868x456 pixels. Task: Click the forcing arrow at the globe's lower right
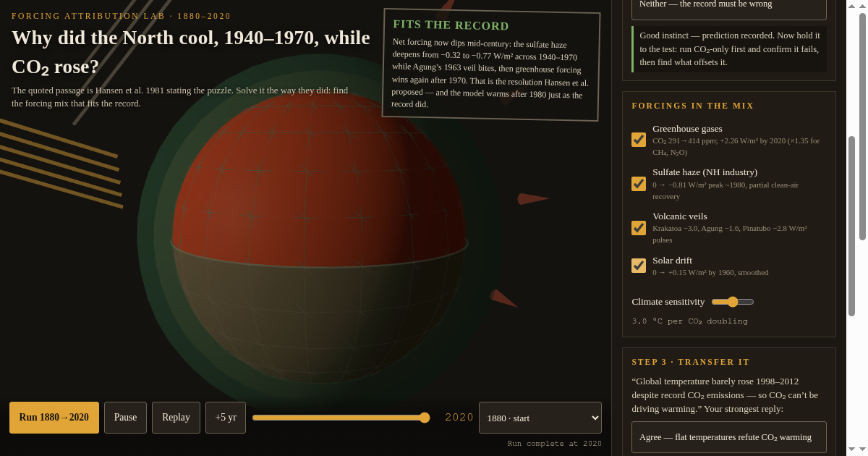[503, 298]
